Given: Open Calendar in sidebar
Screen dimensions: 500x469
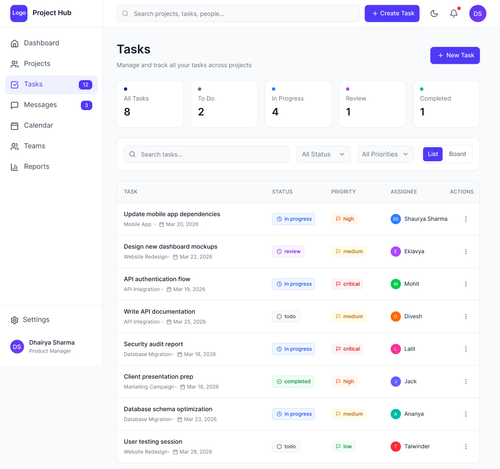Looking at the screenshot, I should (x=51, y=126).
